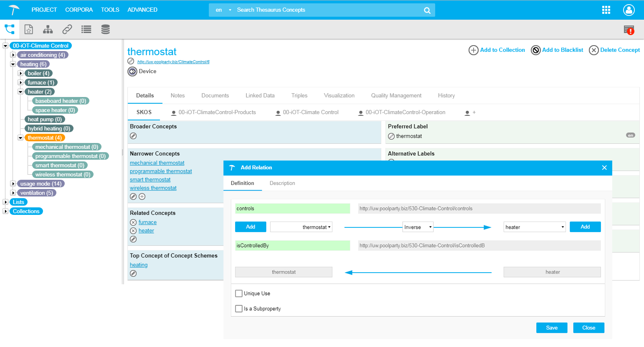Click the search magnifier icon
Viewport: 644px width, 347px height.
tap(427, 10)
